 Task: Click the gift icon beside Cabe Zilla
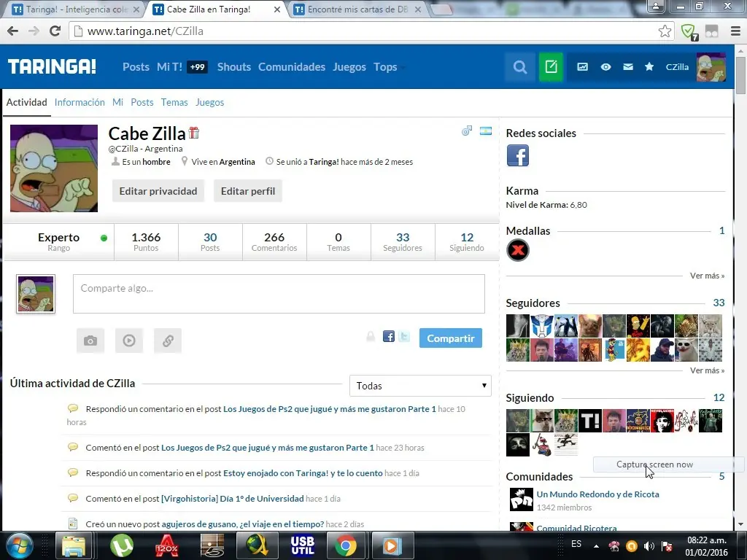coord(194,133)
